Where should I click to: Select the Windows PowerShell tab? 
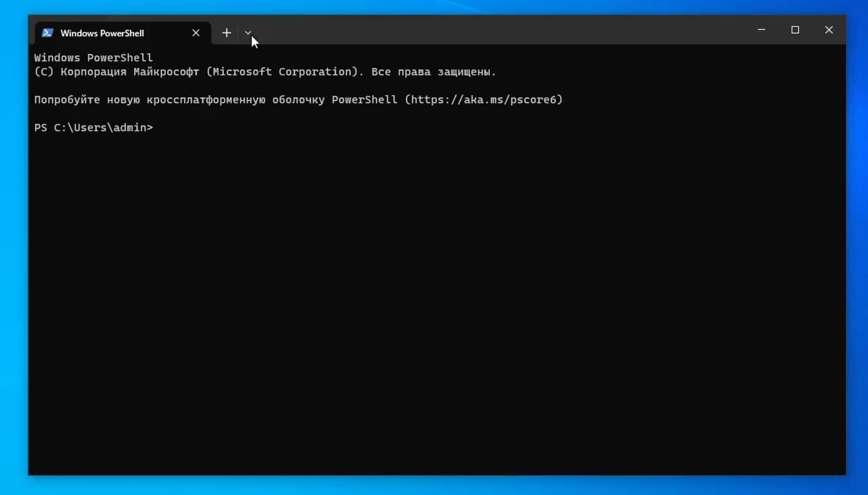coord(122,33)
